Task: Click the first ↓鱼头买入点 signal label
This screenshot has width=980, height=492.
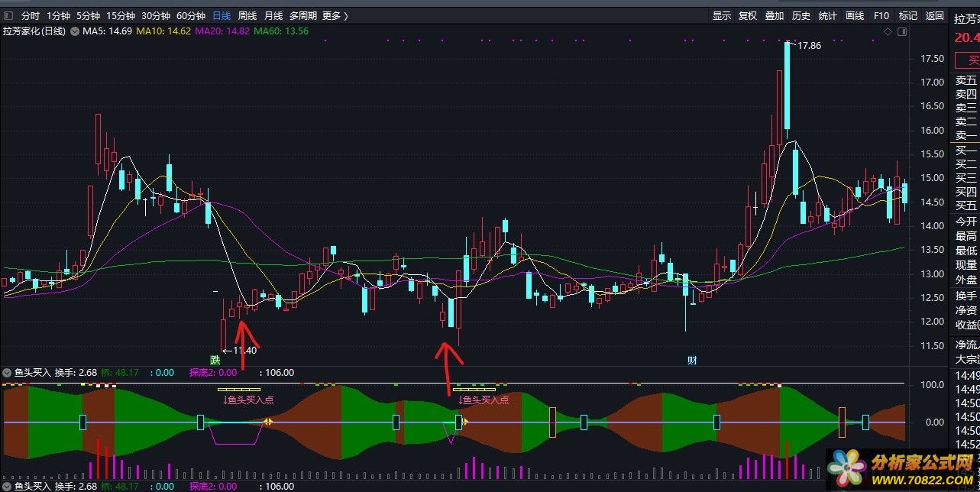Action: [247, 399]
